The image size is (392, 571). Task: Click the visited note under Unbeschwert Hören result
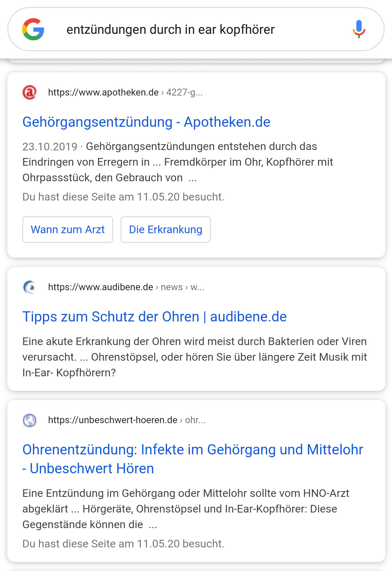click(123, 544)
